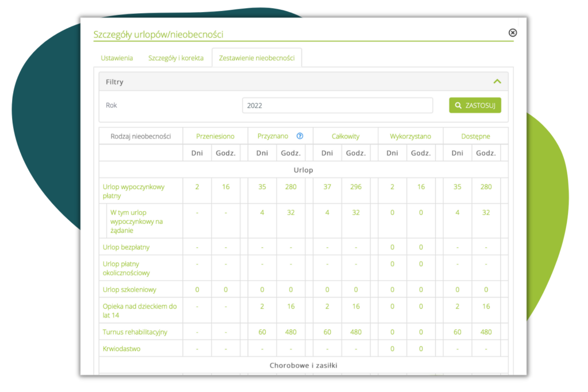The width and height of the screenshot is (588, 392).
Task: Click the Całkowity column header
Action: click(x=345, y=136)
